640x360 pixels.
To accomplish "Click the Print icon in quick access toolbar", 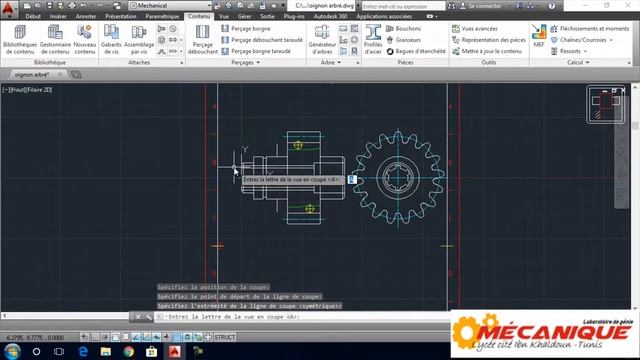I will tap(72, 6).
